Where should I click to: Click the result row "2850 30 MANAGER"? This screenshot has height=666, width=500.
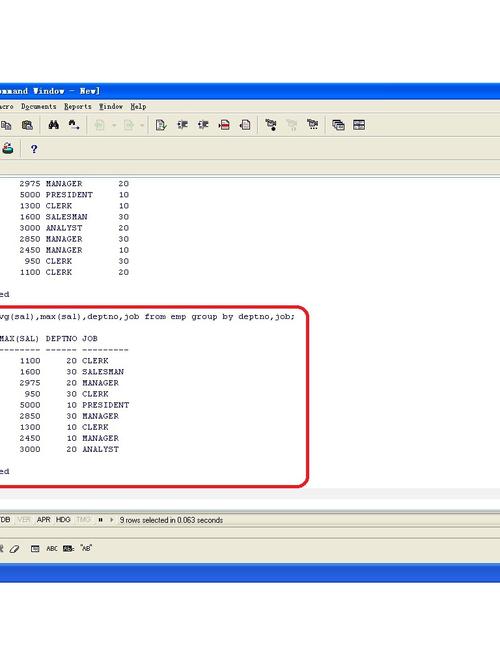(x=69, y=416)
